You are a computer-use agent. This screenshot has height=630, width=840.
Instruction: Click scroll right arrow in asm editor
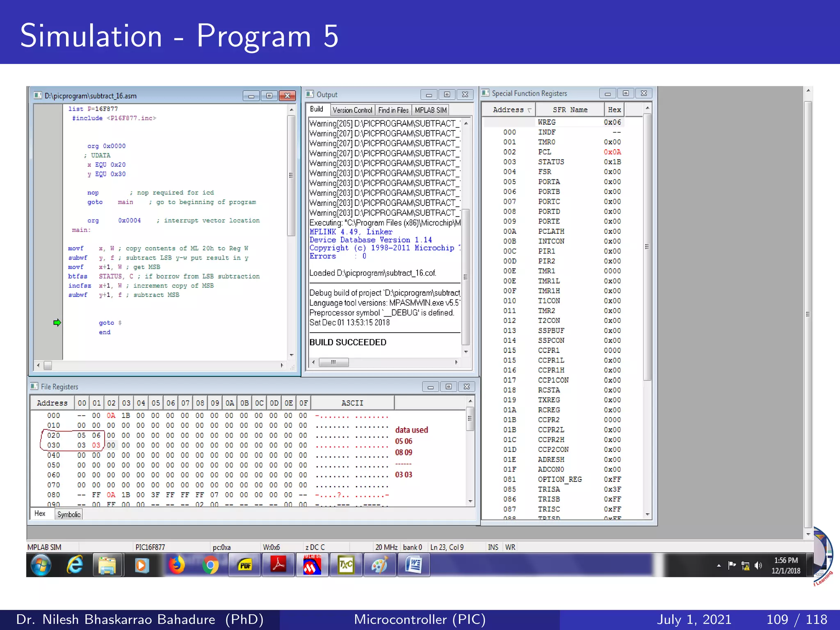[282, 365]
